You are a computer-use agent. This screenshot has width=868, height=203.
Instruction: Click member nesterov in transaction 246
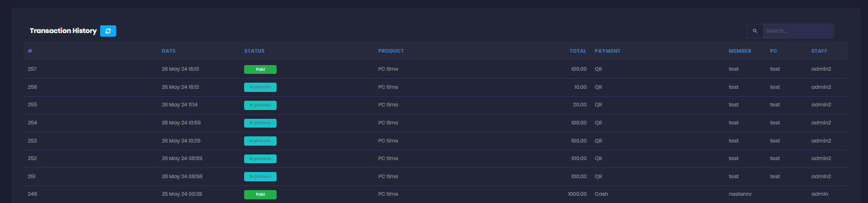[x=740, y=194]
